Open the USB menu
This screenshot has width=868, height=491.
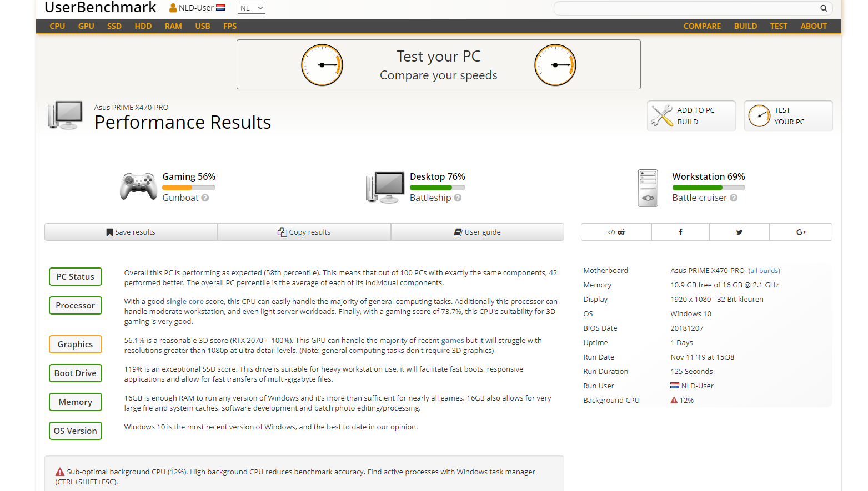(x=203, y=26)
